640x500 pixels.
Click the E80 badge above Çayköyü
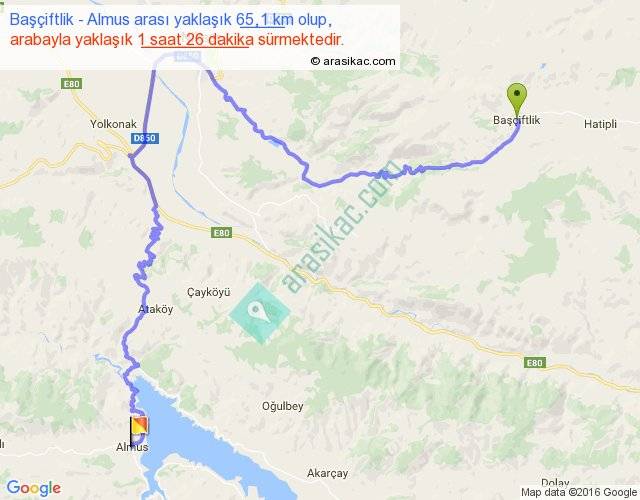click(222, 233)
